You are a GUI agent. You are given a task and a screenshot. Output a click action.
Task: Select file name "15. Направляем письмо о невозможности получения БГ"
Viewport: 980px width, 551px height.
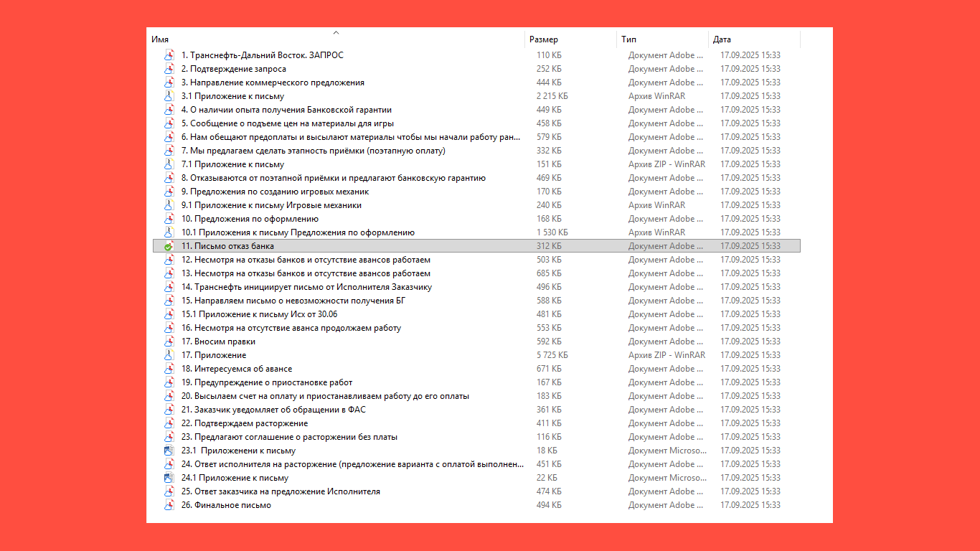click(293, 301)
